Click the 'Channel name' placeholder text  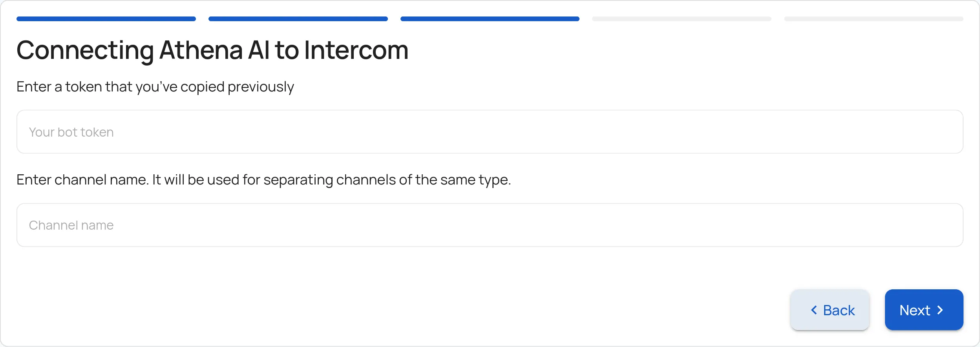[71, 225]
